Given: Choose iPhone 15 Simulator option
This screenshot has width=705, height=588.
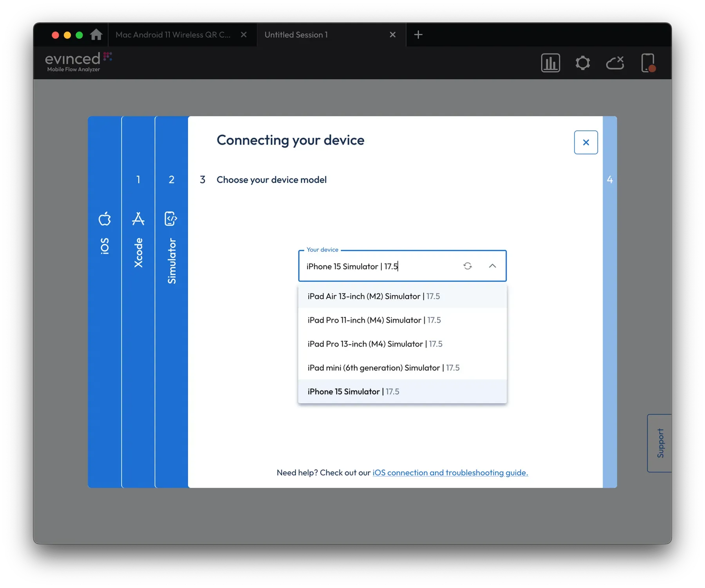Looking at the screenshot, I should pyautogui.click(x=402, y=391).
